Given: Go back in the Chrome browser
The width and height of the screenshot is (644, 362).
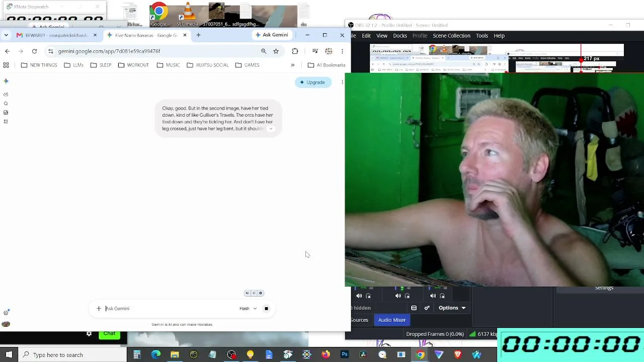Looking at the screenshot, I should point(7,51).
